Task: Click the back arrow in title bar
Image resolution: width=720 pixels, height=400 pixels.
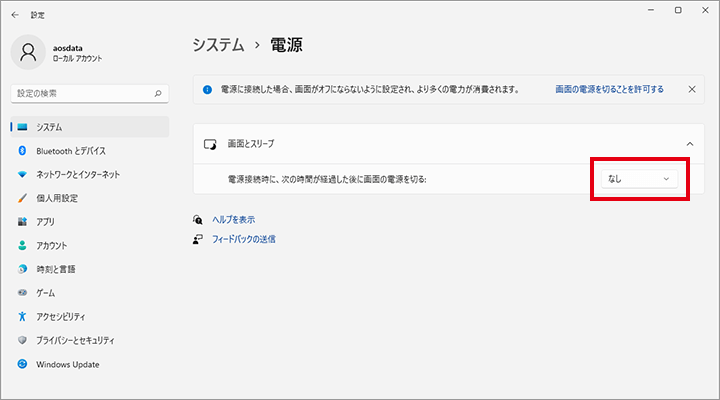Action: [x=15, y=15]
